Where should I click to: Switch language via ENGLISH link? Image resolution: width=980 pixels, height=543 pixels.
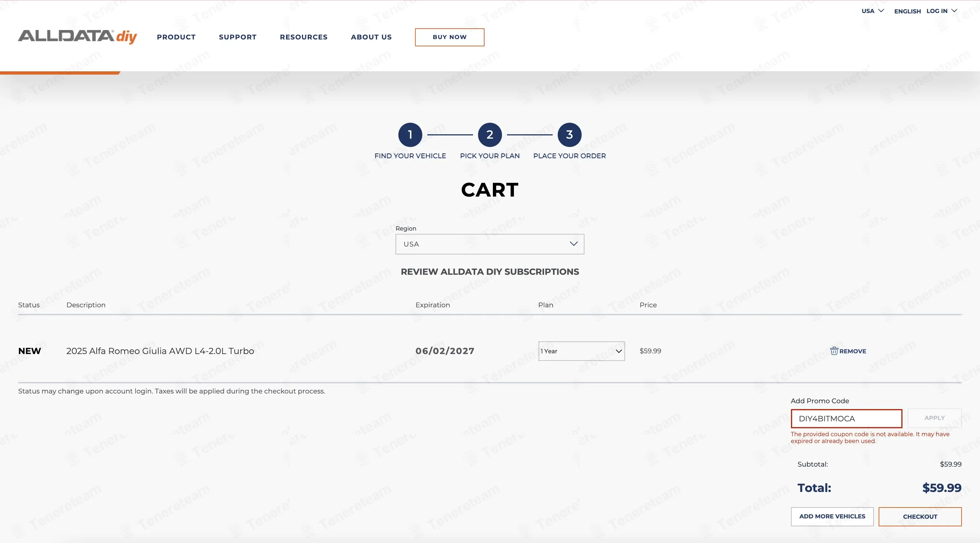(x=907, y=12)
